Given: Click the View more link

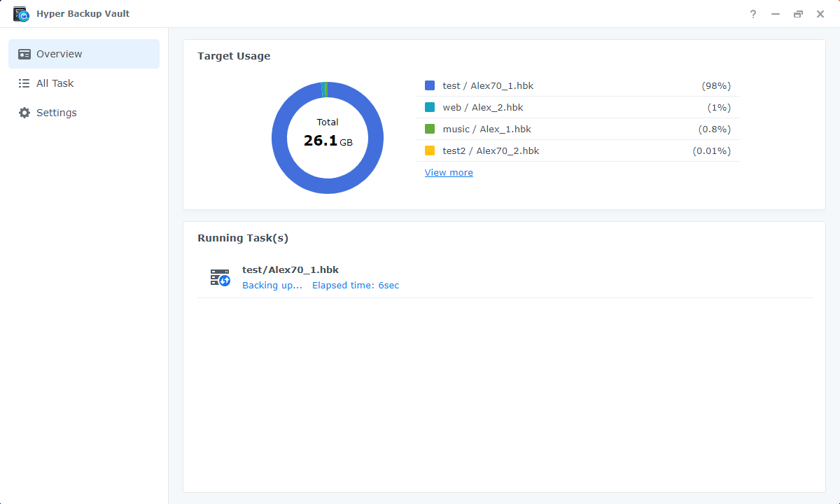Looking at the screenshot, I should pos(449,172).
